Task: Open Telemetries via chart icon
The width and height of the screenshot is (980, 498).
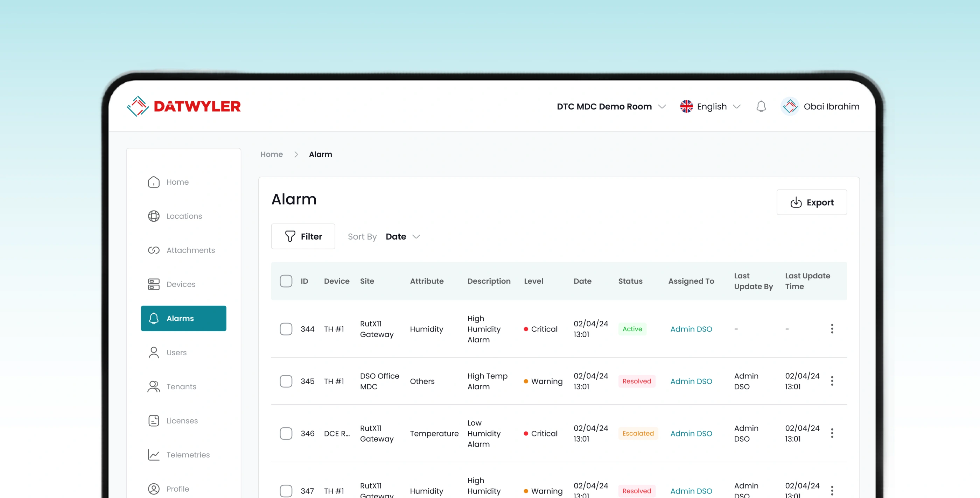Action: (154, 455)
